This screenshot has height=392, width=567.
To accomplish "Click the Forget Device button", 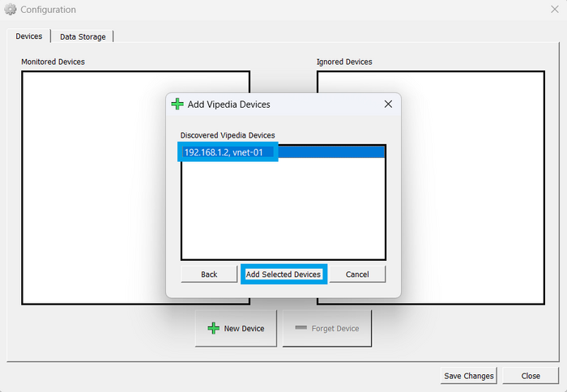I will tap(327, 328).
